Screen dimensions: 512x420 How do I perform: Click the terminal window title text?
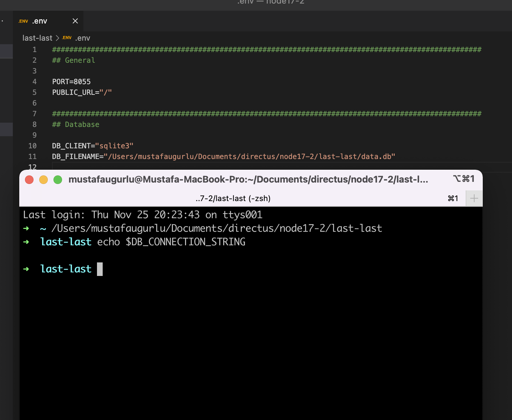click(x=248, y=179)
